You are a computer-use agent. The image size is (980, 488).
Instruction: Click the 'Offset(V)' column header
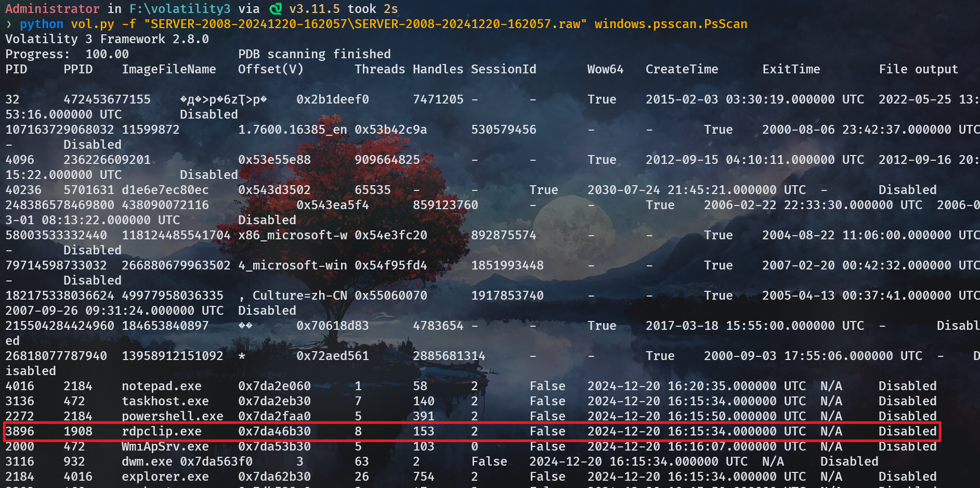(271, 69)
